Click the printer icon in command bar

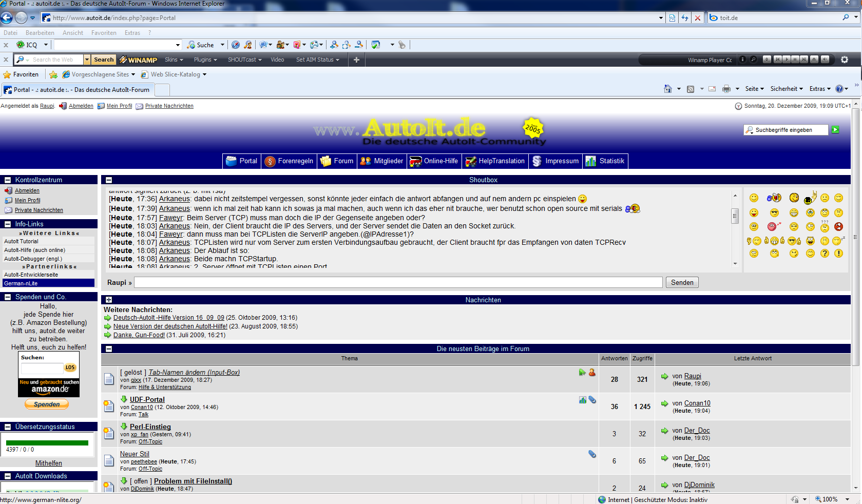pyautogui.click(x=726, y=89)
